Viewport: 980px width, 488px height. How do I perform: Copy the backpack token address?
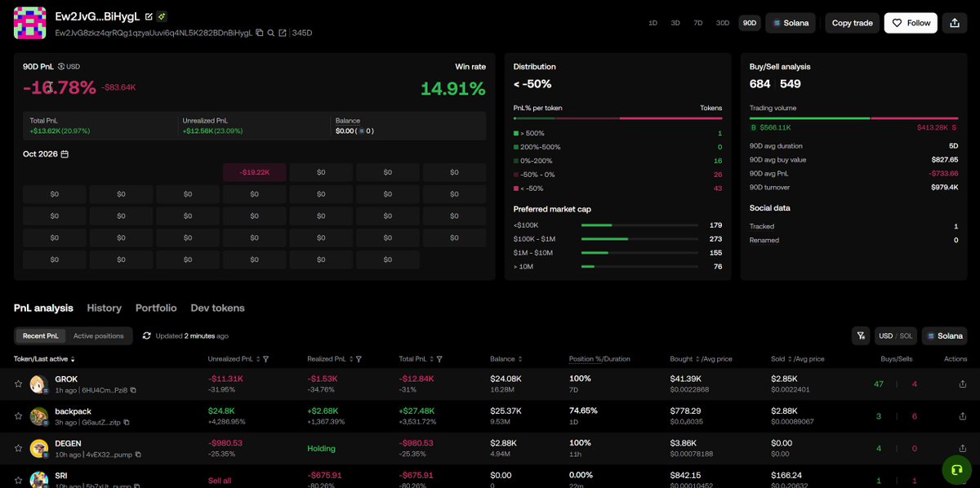pyautogui.click(x=127, y=423)
